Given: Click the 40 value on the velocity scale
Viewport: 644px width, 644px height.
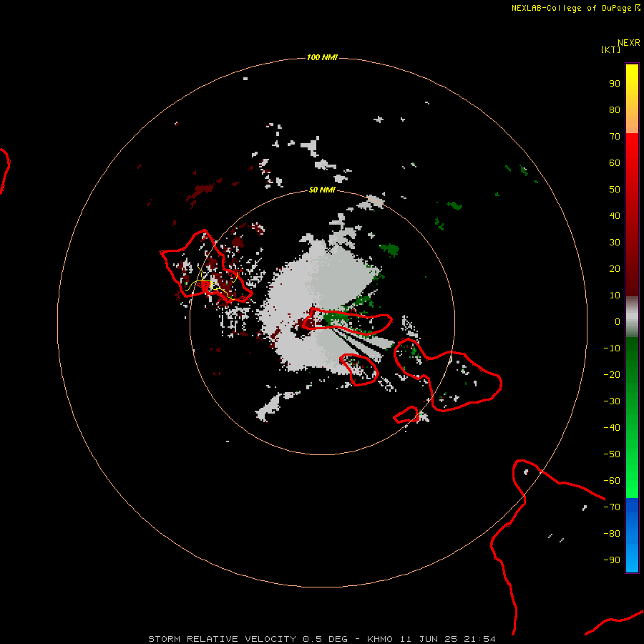Looking at the screenshot, I should tap(615, 216).
